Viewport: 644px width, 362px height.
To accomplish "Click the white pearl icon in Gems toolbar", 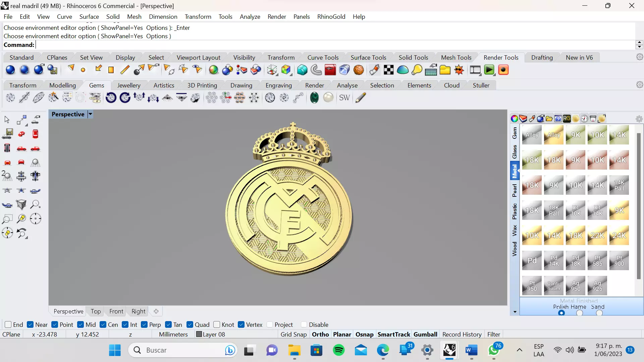I will point(328,98).
